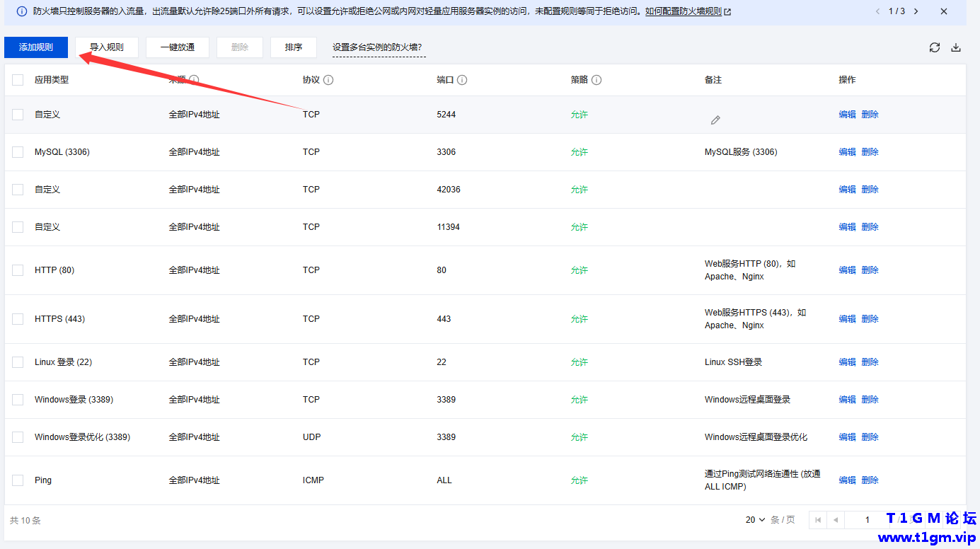Click 删除 for Windows登录优化 UDP rule
The image size is (980, 549).
tap(870, 437)
